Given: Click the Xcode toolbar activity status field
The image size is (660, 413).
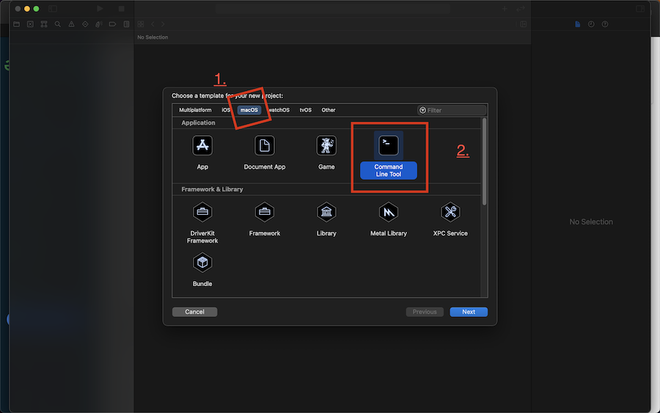Looking at the screenshot, I should (x=333, y=8).
